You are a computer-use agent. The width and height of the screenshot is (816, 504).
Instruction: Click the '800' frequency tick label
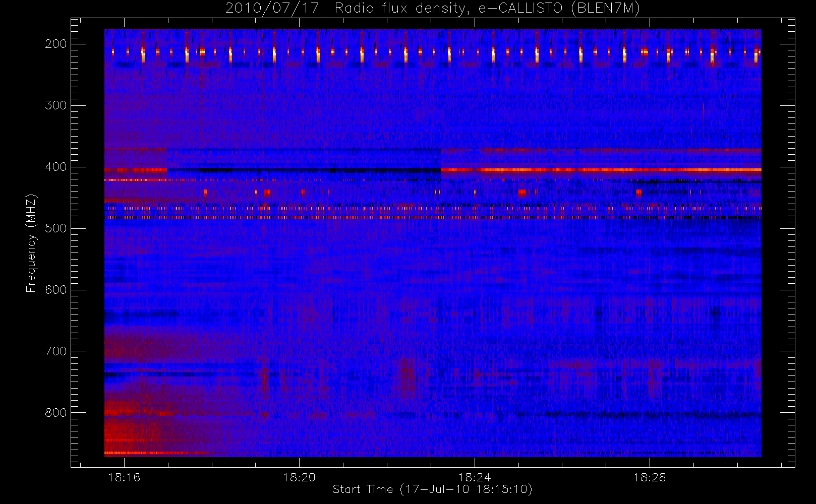click(55, 413)
